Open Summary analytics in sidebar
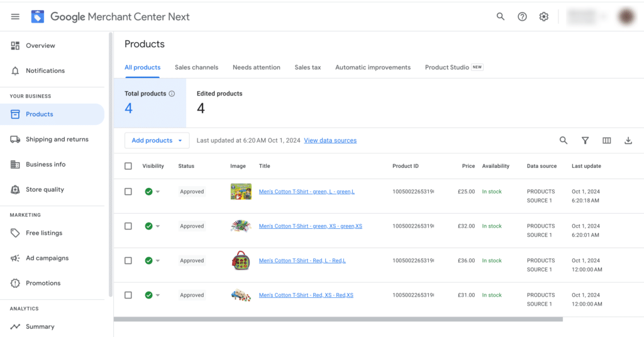Image resolution: width=644 pixels, height=337 pixels. 40,326
